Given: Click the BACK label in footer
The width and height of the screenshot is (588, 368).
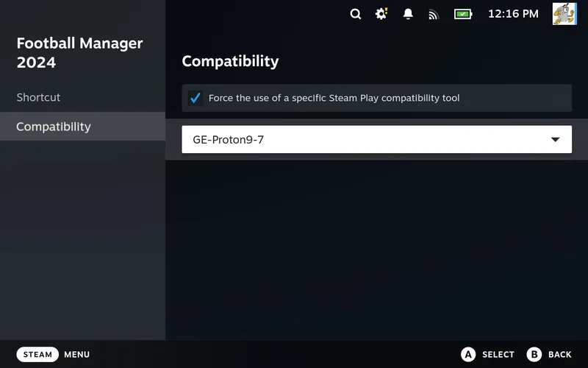Looking at the screenshot, I should [x=559, y=355].
